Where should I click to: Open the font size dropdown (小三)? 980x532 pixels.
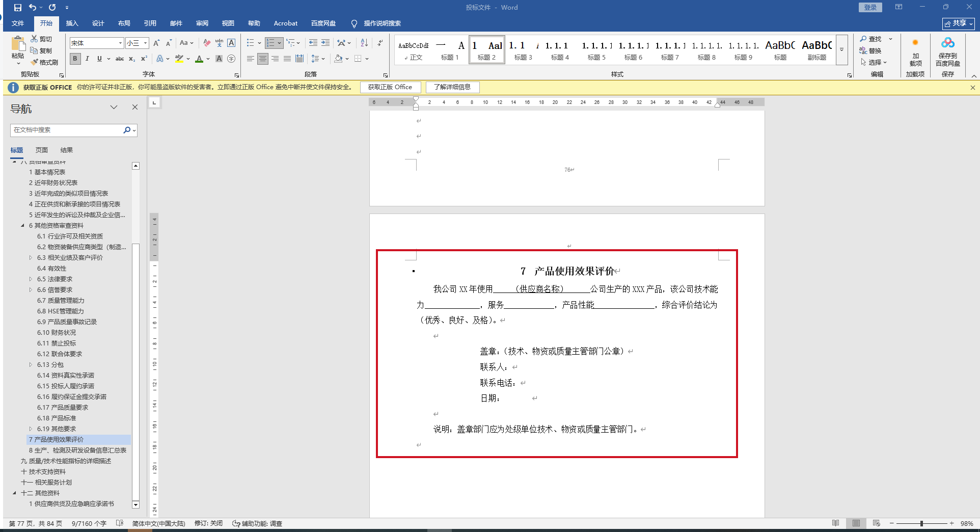pos(145,43)
